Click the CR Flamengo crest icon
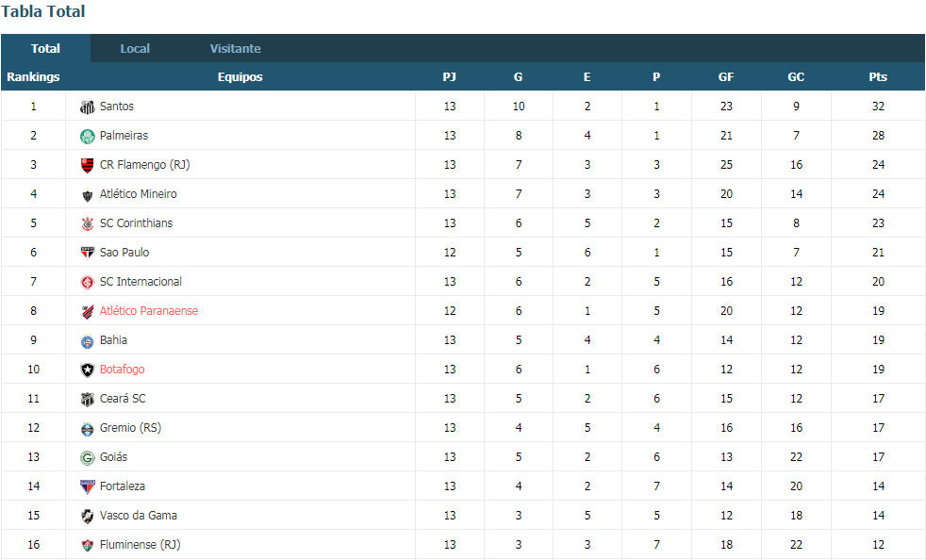Image resolution: width=926 pixels, height=560 pixels. click(x=88, y=165)
